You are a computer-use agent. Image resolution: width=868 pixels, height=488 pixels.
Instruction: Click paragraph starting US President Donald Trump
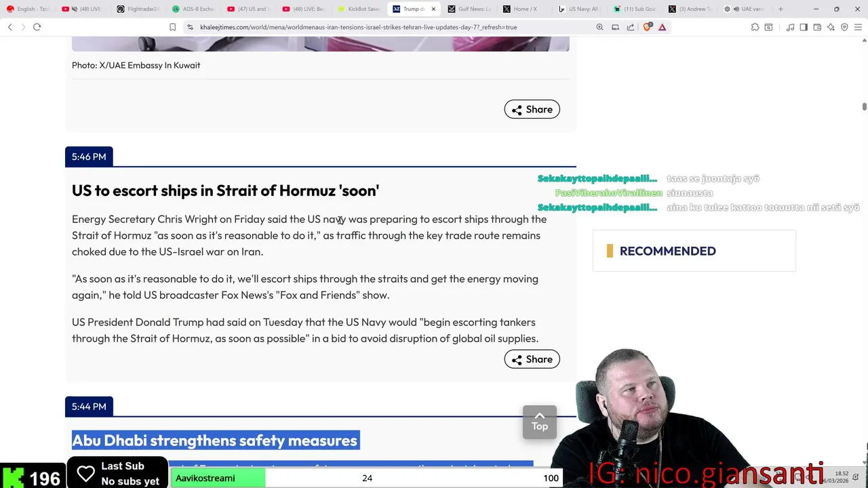click(305, 330)
